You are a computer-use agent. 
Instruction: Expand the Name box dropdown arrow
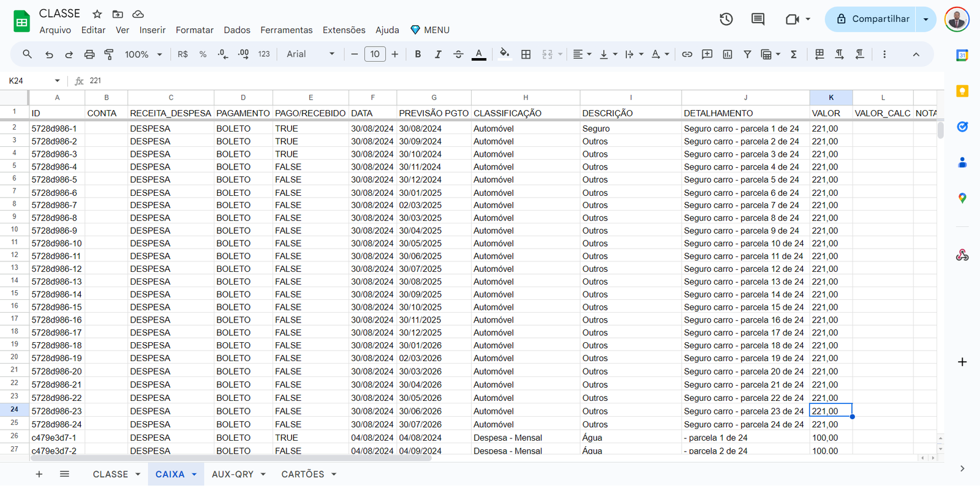pyautogui.click(x=57, y=81)
